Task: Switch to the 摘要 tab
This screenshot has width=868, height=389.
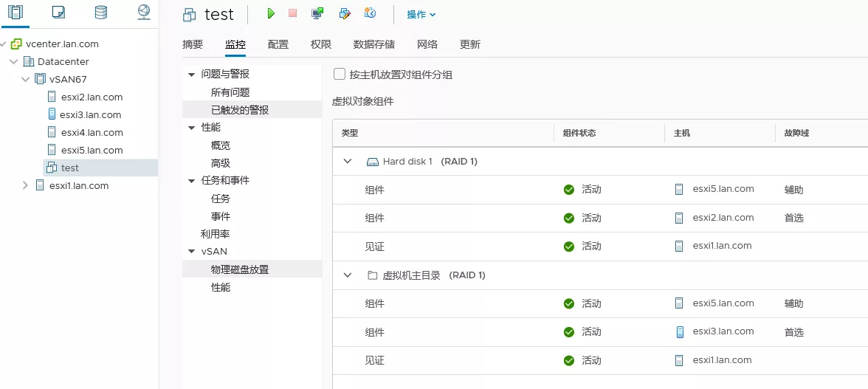Action: pos(193,44)
